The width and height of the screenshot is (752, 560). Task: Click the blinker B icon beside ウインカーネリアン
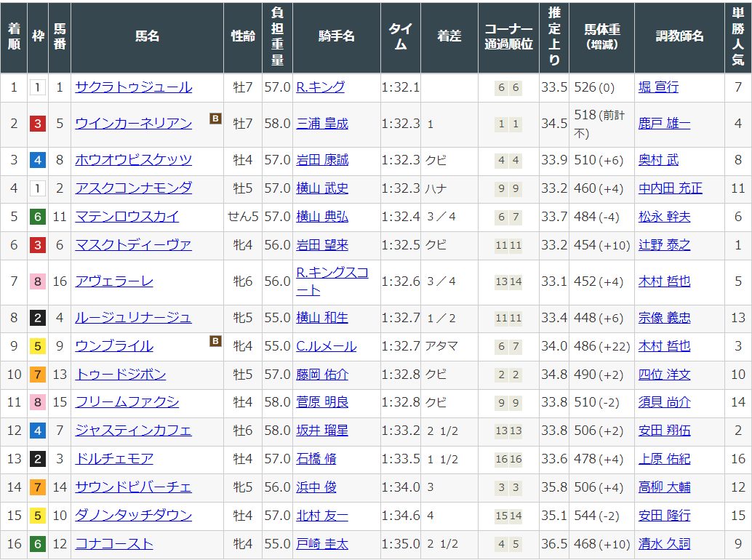pyautogui.click(x=215, y=118)
